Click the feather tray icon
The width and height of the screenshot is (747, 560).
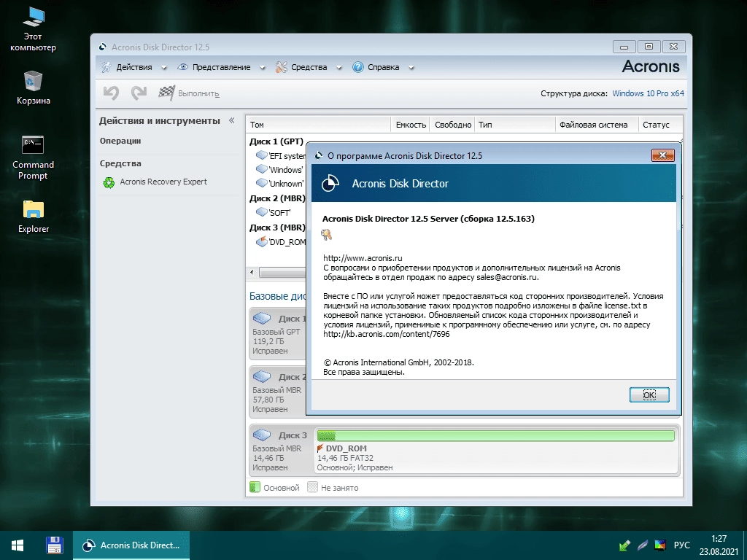[643, 545]
